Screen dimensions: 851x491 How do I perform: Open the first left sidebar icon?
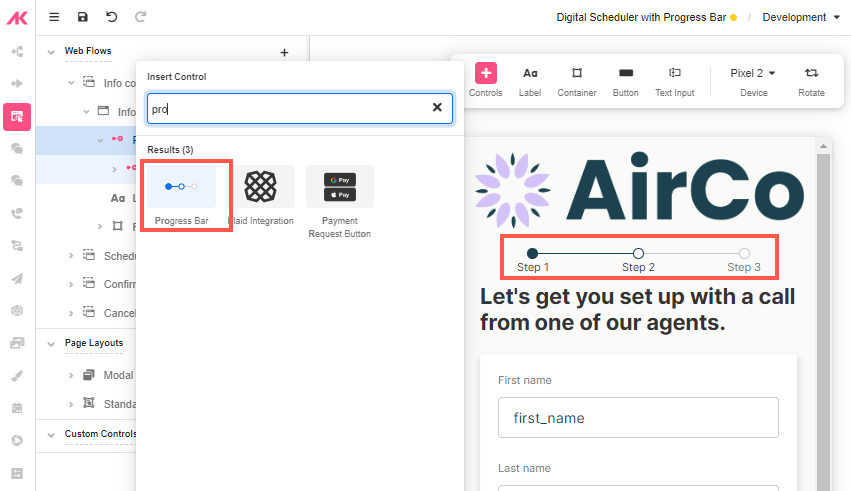(17, 52)
